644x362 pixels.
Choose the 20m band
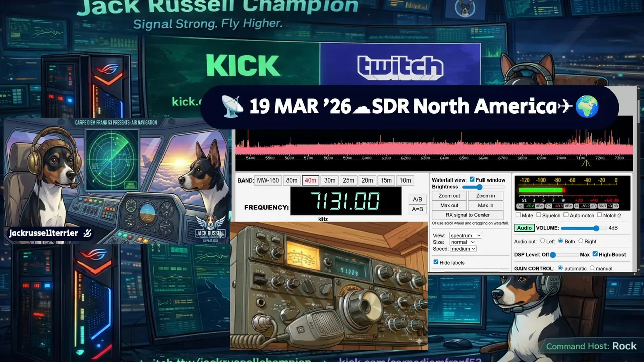[367, 180]
